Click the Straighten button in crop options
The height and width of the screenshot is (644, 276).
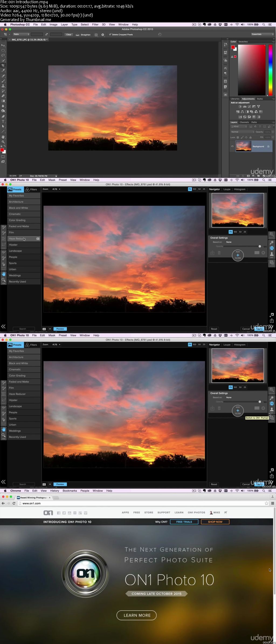83,35
